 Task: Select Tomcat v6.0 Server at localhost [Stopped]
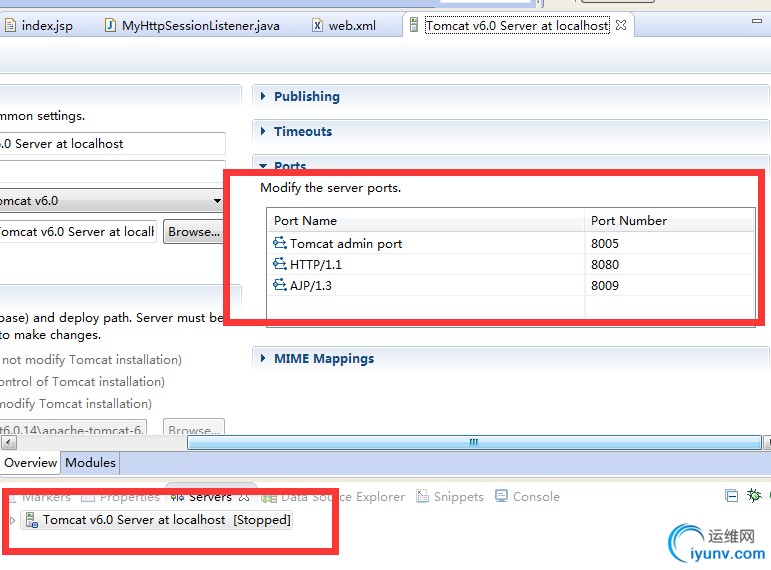click(x=157, y=520)
